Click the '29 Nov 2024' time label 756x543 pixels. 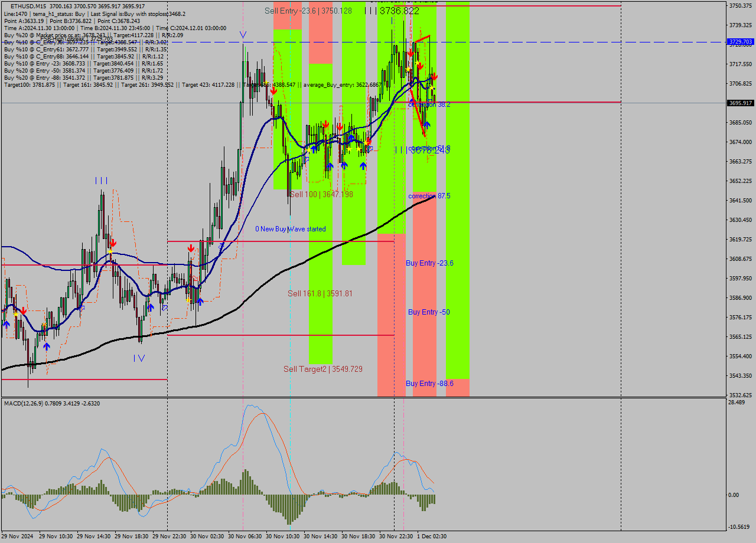pos(17,537)
